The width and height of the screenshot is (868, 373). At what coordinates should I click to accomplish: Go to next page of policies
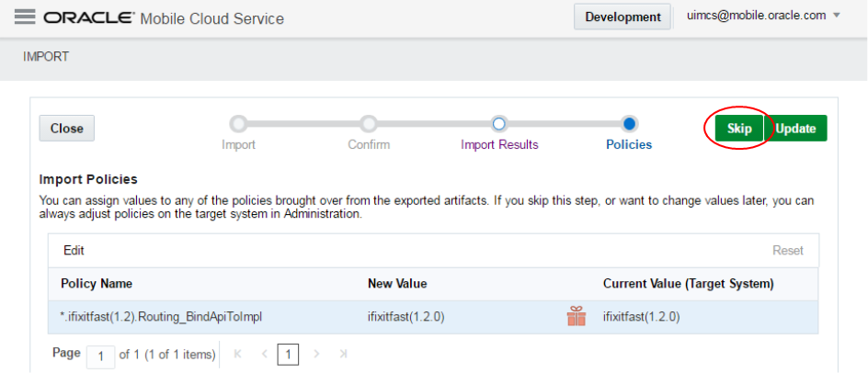coord(317,354)
